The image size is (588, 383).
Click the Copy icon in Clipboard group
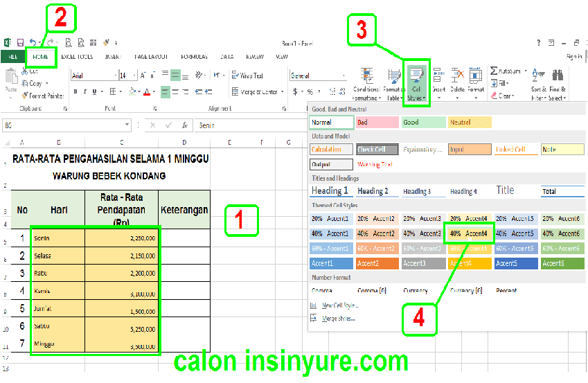(x=25, y=83)
